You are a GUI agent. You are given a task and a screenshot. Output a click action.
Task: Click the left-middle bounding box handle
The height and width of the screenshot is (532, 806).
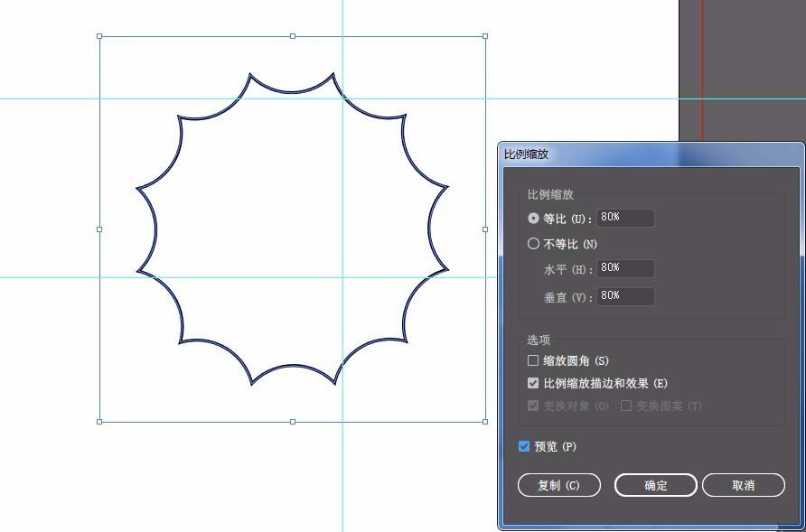click(x=99, y=229)
